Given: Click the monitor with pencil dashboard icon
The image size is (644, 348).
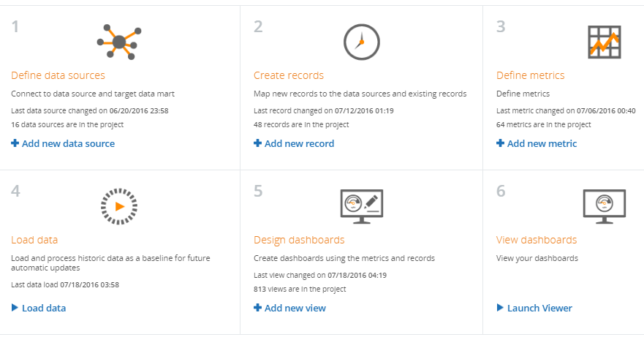Looking at the screenshot, I should (x=362, y=205).
